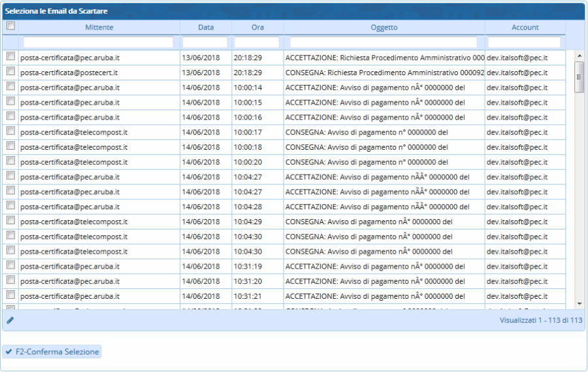Viewport: 588px width, 372px height.
Task: Click the scrollbar down arrow
Action: pos(579,304)
